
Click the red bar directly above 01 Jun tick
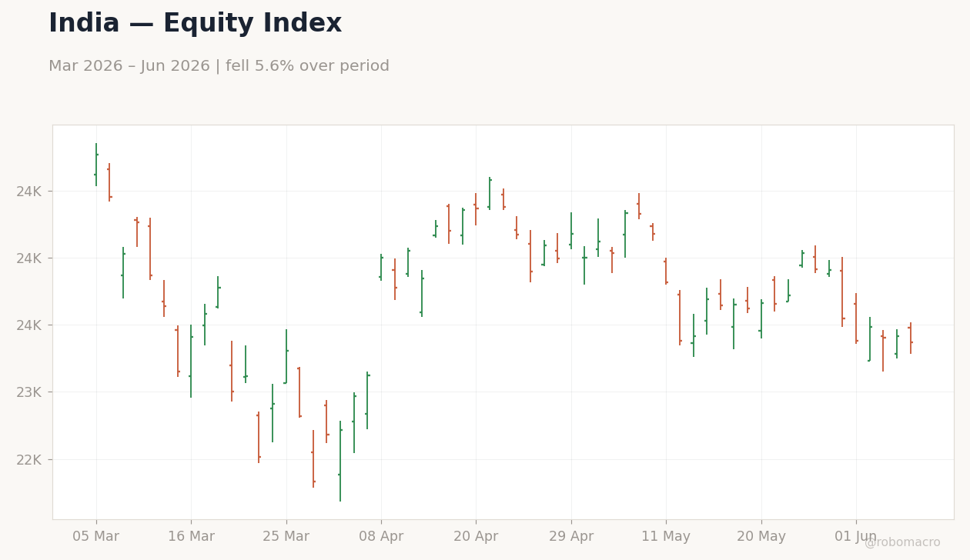coord(856,318)
